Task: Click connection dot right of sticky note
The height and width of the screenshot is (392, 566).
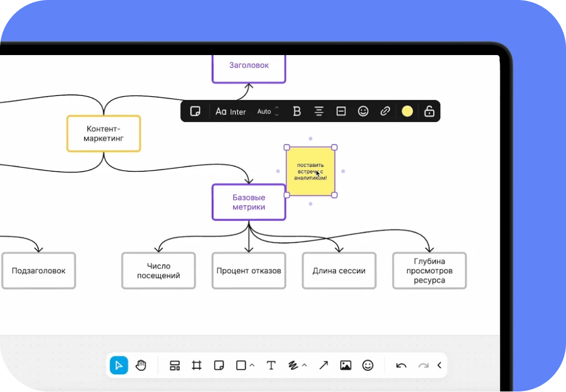Action: pyautogui.click(x=343, y=171)
